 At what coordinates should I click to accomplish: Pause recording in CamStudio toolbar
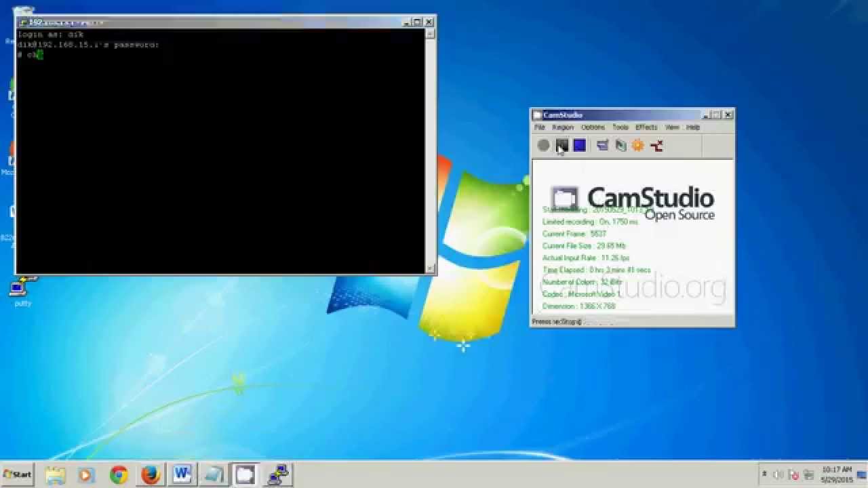[x=562, y=146]
